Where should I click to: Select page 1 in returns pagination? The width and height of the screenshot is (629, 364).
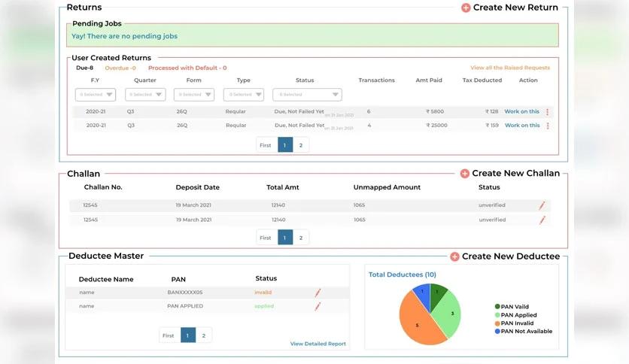point(285,145)
